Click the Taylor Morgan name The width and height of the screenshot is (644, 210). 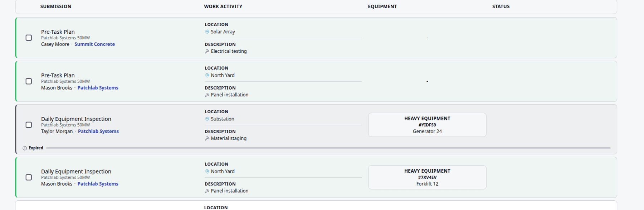pyautogui.click(x=57, y=132)
